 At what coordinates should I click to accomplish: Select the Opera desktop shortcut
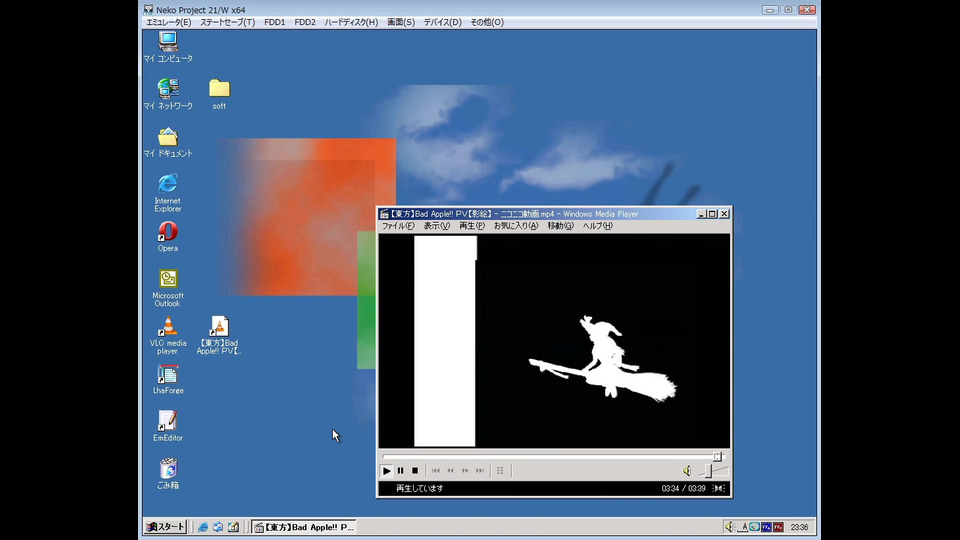[168, 236]
